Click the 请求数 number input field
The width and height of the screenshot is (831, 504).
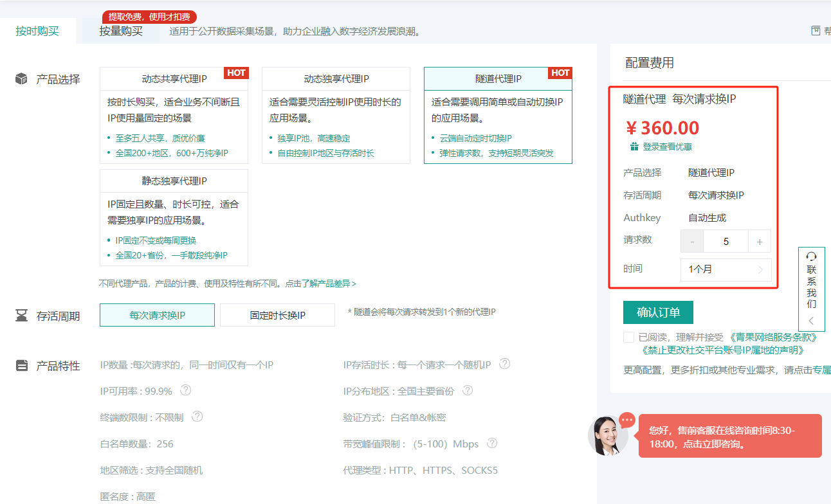[x=726, y=242]
